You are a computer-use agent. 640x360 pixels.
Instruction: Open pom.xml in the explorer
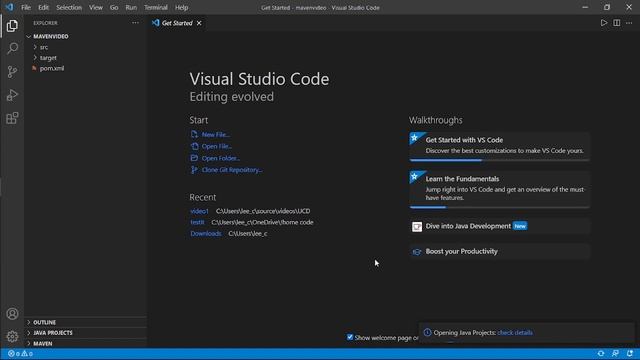point(52,69)
